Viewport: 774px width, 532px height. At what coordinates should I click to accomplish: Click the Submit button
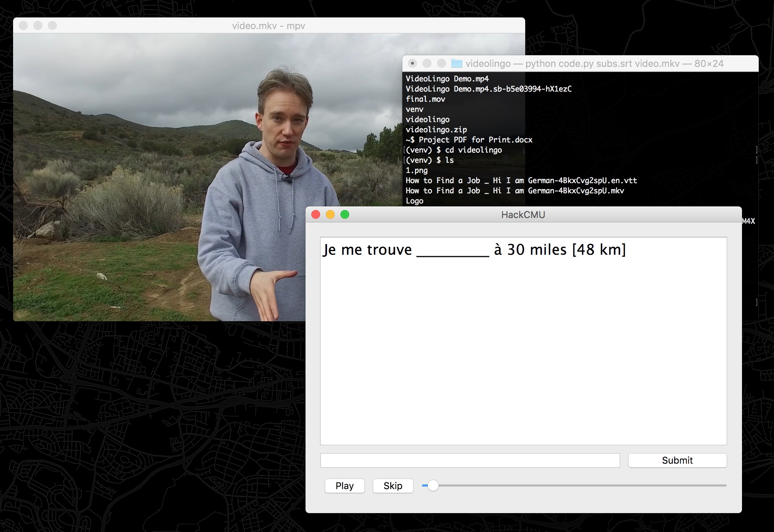(677, 460)
